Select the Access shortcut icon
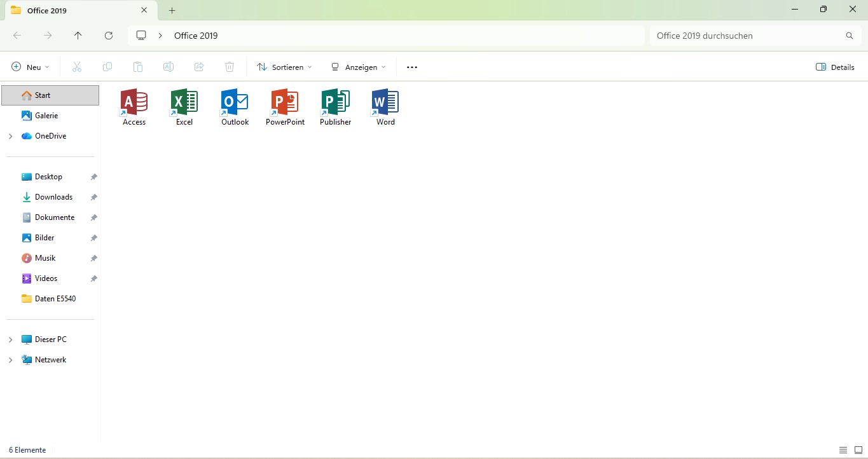Viewport: 868px width, 459px height. (x=134, y=102)
